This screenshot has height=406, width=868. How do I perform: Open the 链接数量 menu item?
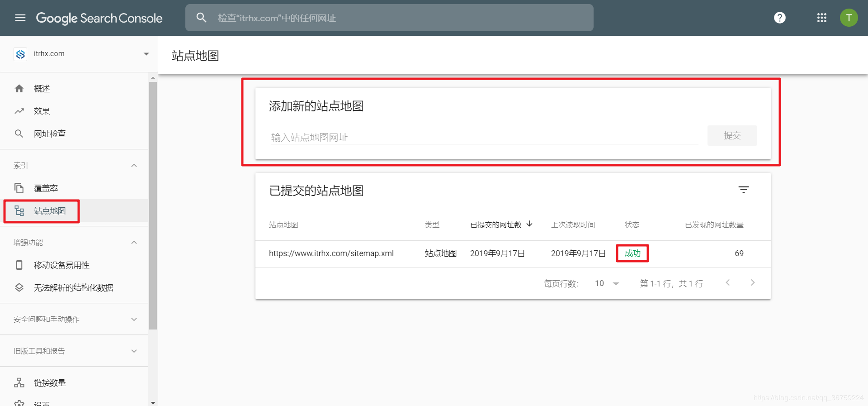click(75, 382)
